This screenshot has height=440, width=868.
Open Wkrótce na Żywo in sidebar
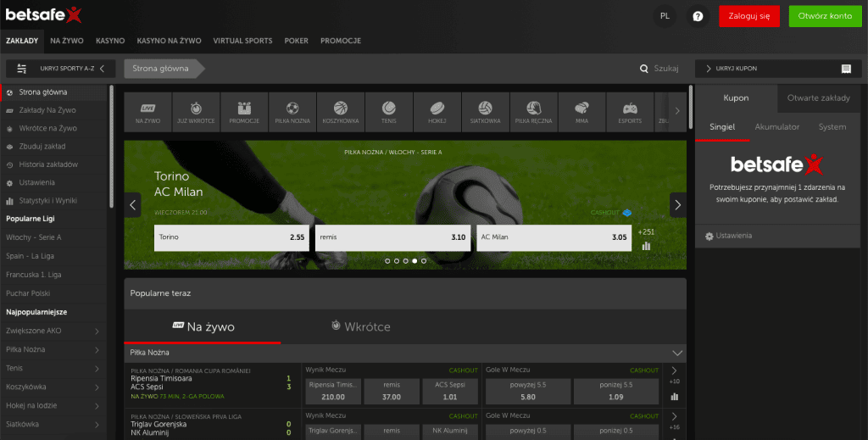[x=47, y=128]
